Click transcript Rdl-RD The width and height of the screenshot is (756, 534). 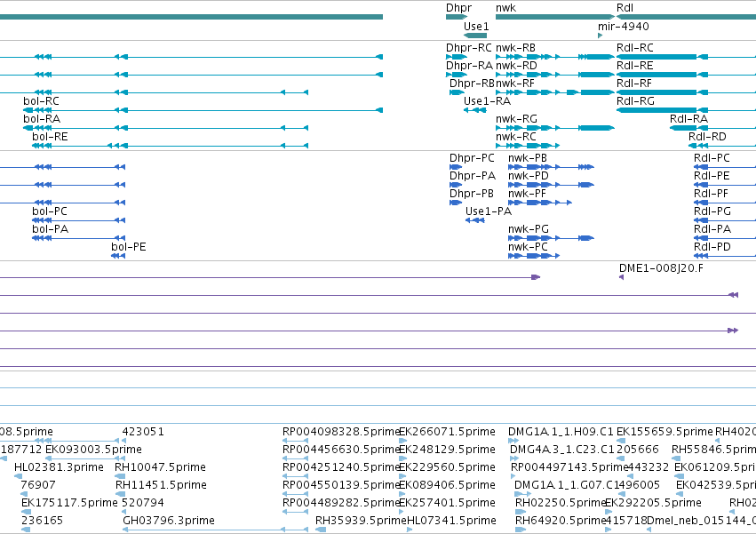tap(707, 137)
